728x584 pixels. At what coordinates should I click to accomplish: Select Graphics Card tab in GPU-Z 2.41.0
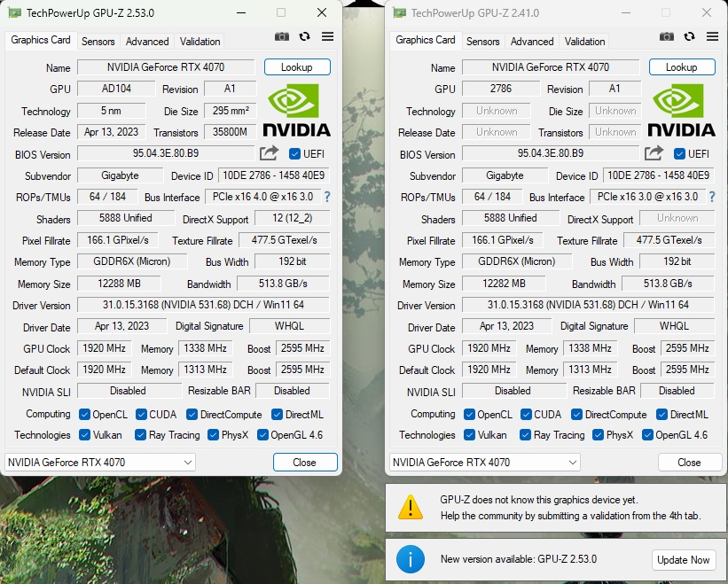pos(426,40)
